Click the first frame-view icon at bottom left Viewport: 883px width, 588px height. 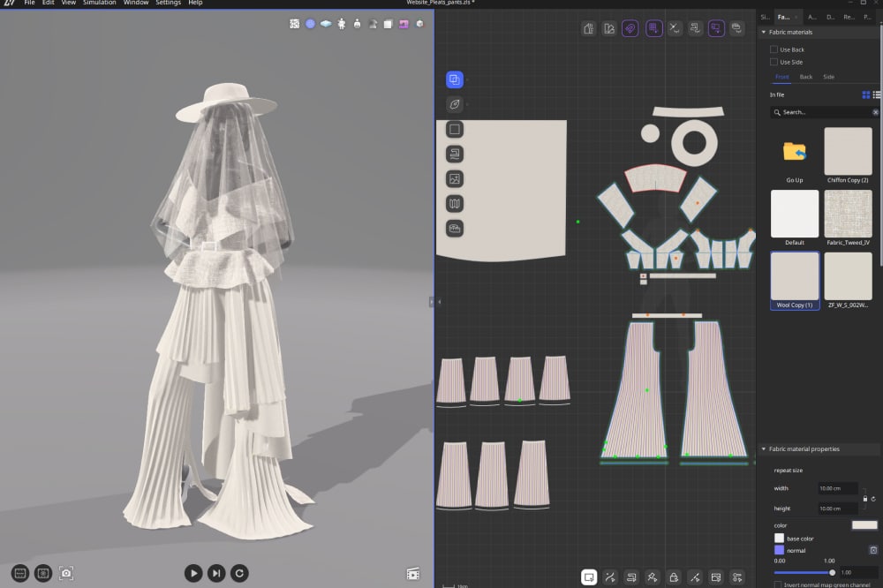click(19, 573)
